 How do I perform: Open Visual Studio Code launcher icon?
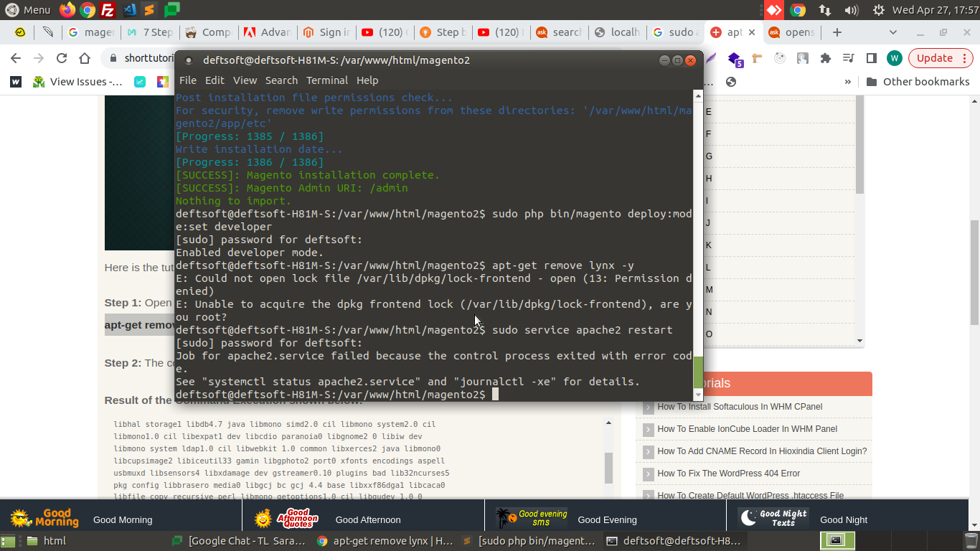click(x=129, y=10)
